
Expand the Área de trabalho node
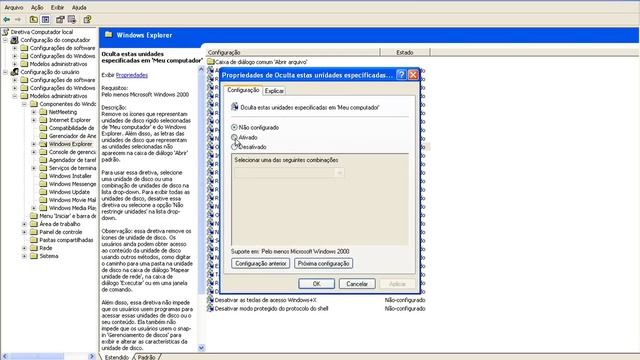click(x=24, y=224)
